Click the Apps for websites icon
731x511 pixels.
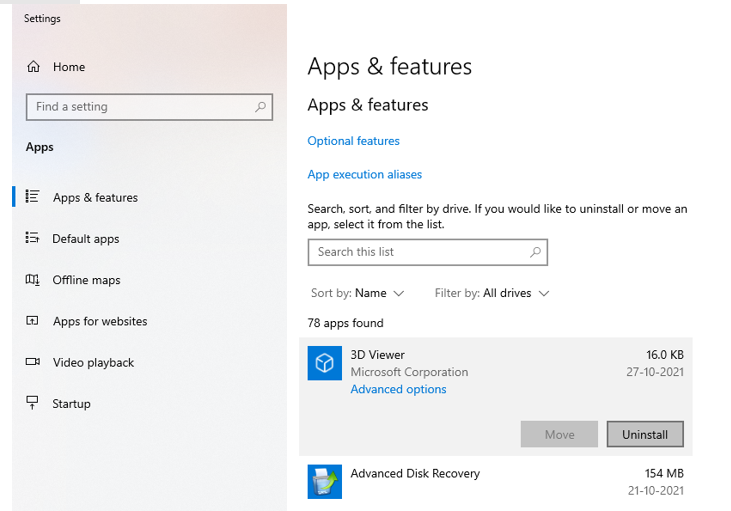click(32, 320)
